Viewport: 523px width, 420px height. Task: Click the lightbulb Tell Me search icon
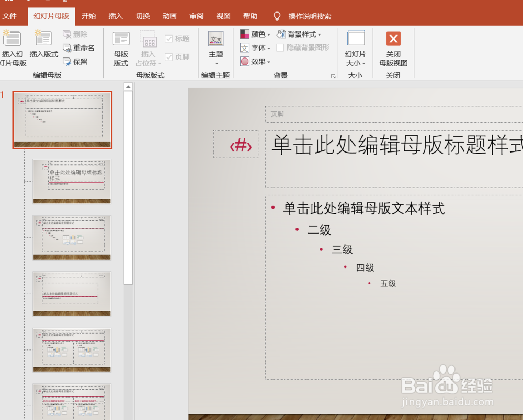tap(277, 16)
